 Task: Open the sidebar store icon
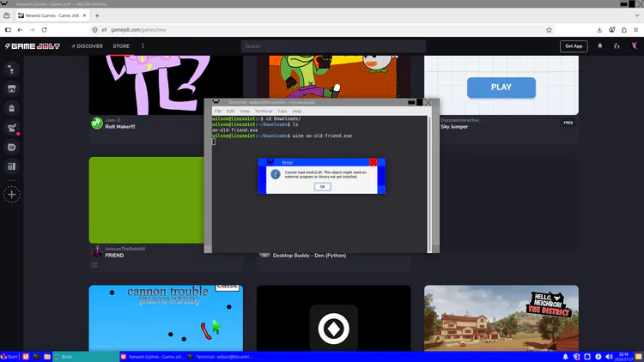11,88
